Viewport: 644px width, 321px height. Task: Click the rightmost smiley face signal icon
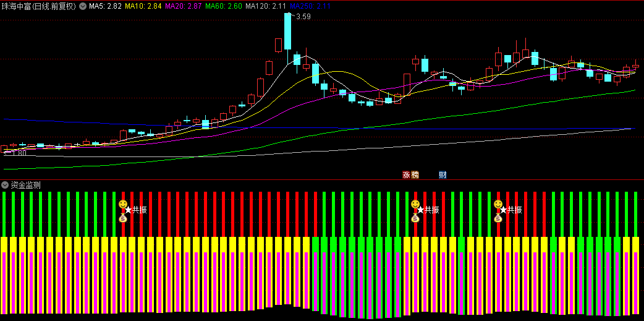[498, 204]
